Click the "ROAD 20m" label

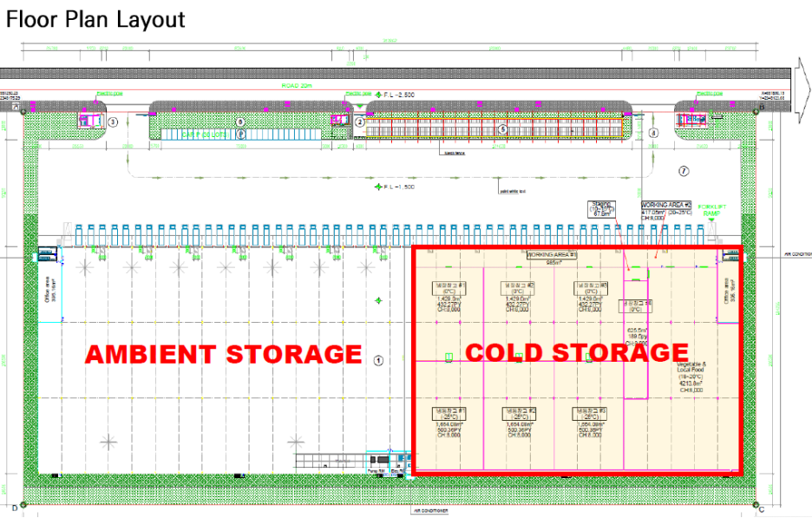click(297, 86)
